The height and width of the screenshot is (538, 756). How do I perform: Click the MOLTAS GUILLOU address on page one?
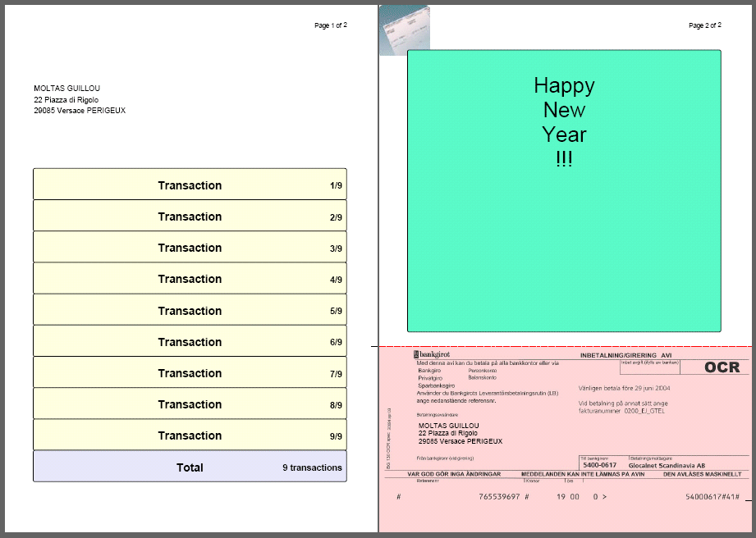79,99
